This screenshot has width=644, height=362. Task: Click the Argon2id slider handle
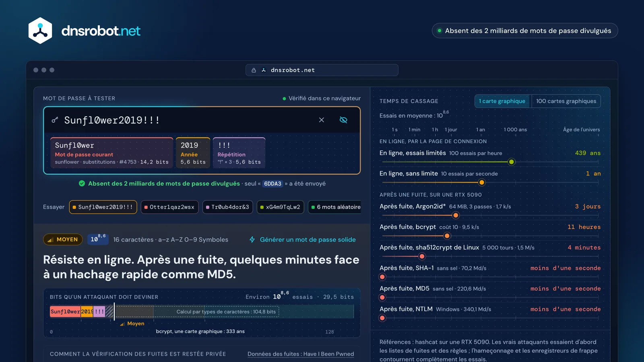(x=456, y=215)
